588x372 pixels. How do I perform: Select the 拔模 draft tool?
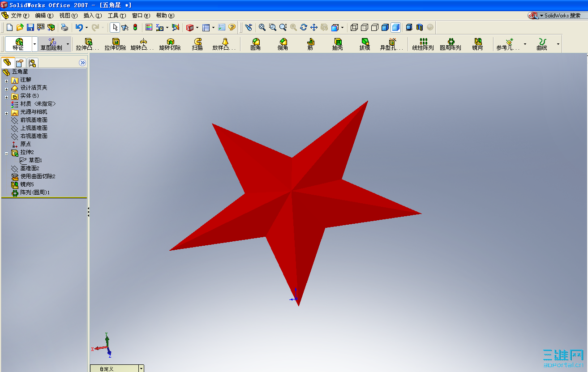pos(365,44)
